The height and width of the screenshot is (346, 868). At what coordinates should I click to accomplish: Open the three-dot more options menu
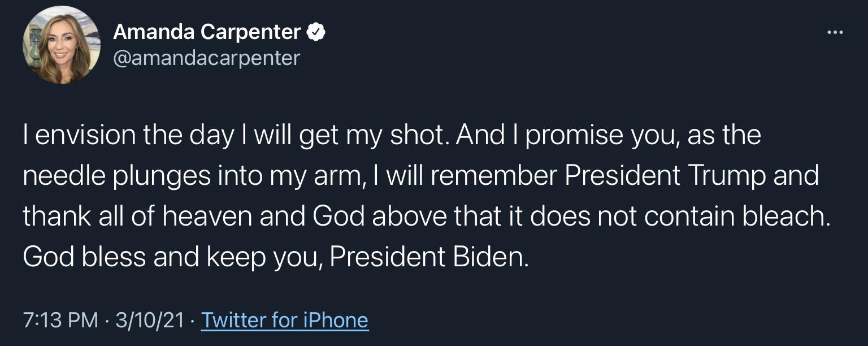(835, 32)
